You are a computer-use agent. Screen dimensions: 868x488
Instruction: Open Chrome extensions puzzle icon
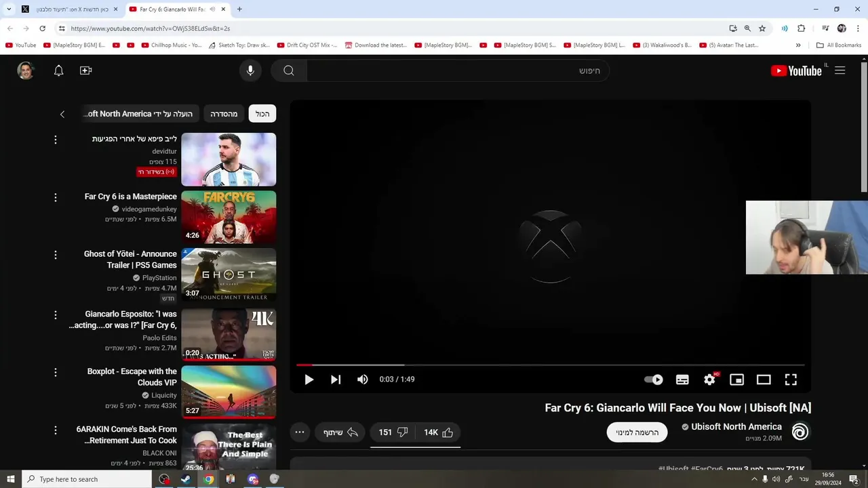[801, 28]
